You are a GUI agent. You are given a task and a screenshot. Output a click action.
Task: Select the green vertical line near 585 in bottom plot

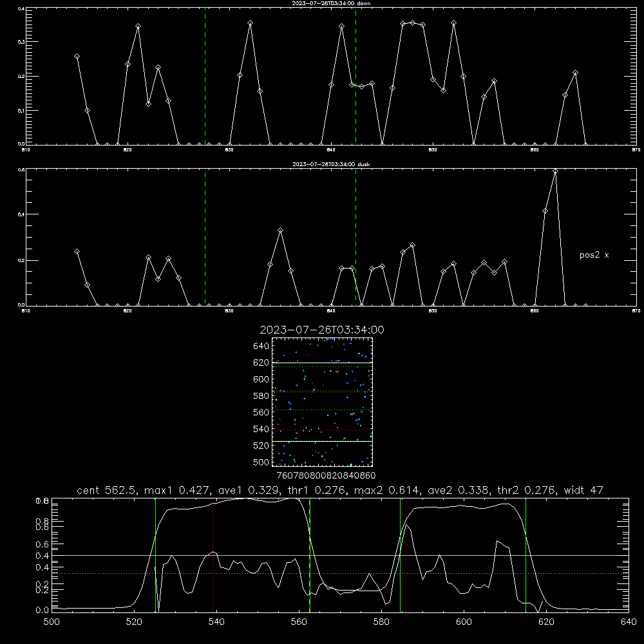pos(400,555)
